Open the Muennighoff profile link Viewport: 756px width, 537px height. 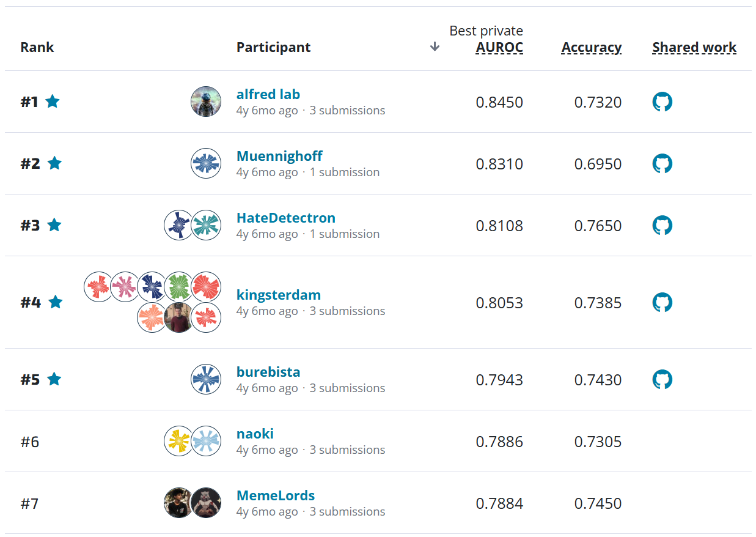pyautogui.click(x=279, y=156)
